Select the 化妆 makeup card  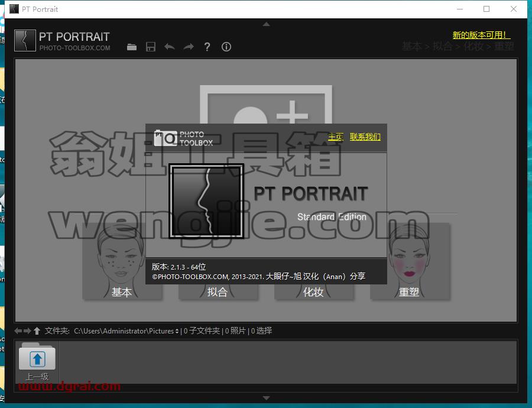314,292
